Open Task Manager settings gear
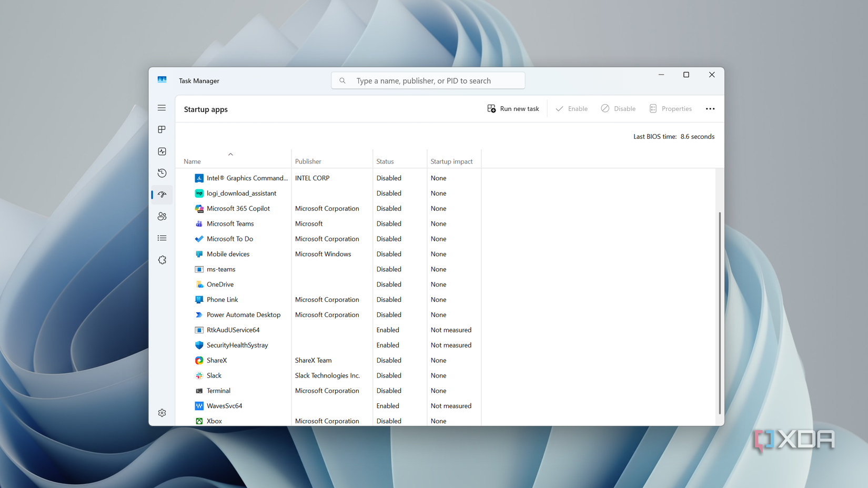The width and height of the screenshot is (868, 488). [x=162, y=413]
